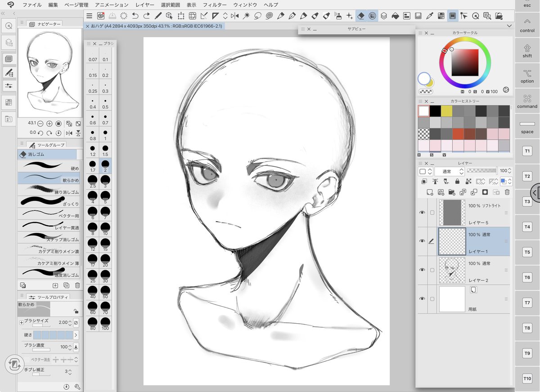
Task: Open the フィルター menu
Action: coord(215,4)
